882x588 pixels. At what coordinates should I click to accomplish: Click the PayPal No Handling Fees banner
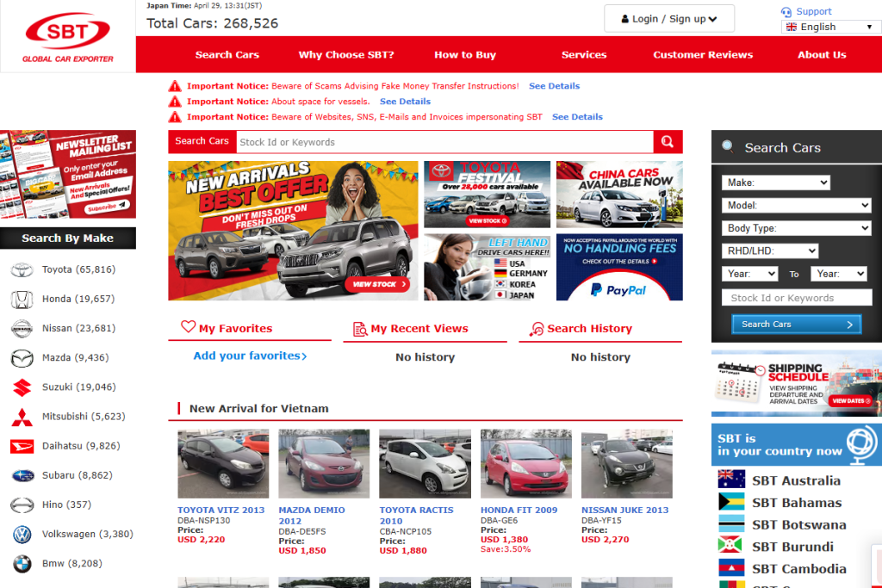click(x=619, y=267)
